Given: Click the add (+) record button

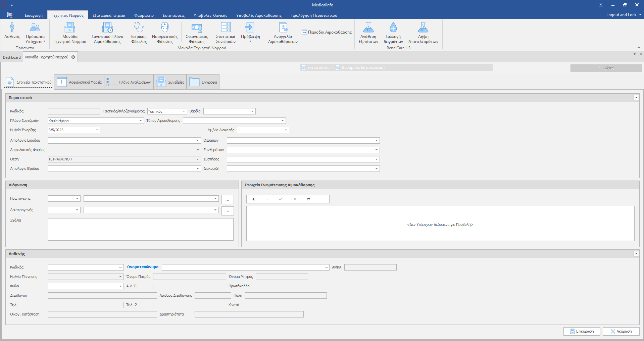Looking at the screenshot, I should [x=253, y=199].
